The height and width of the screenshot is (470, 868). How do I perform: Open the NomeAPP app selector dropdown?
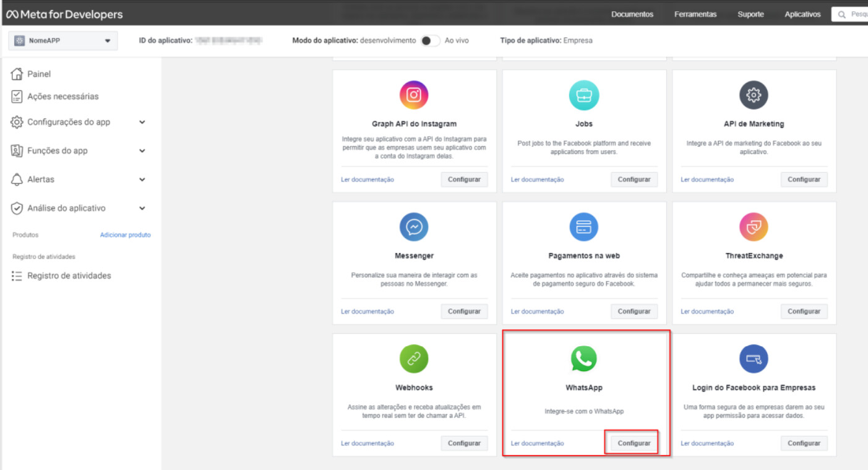coord(62,41)
